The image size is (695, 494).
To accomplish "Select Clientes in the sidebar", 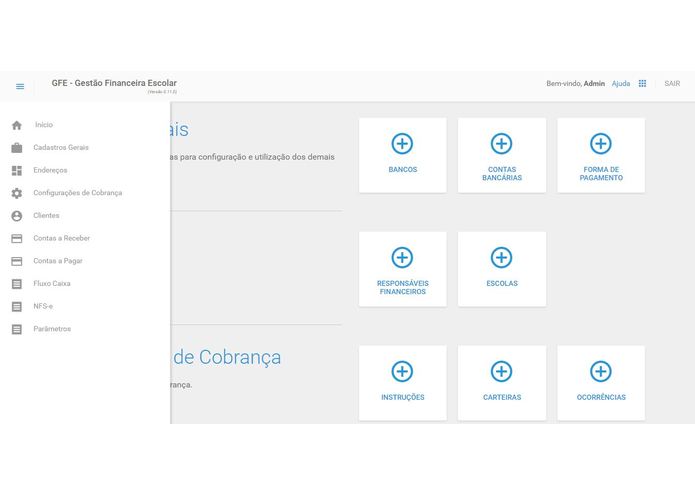I will (x=46, y=215).
